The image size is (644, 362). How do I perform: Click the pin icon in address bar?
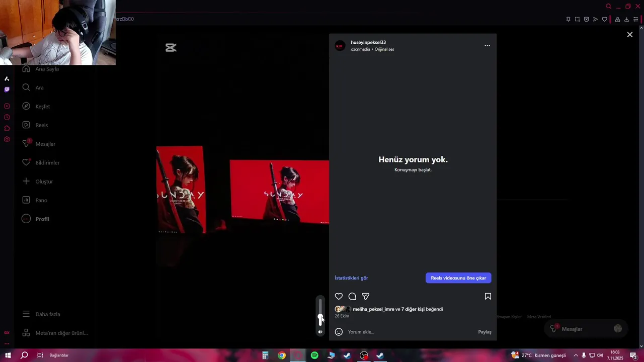click(x=568, y=20)
